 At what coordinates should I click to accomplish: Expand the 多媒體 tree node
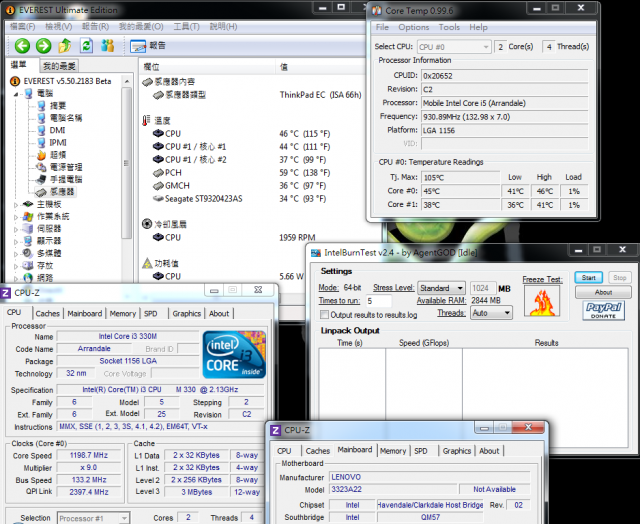(16, 254)
